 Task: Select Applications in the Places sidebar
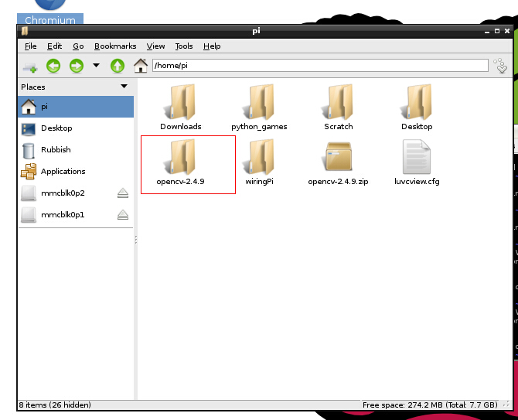(63, 171)
